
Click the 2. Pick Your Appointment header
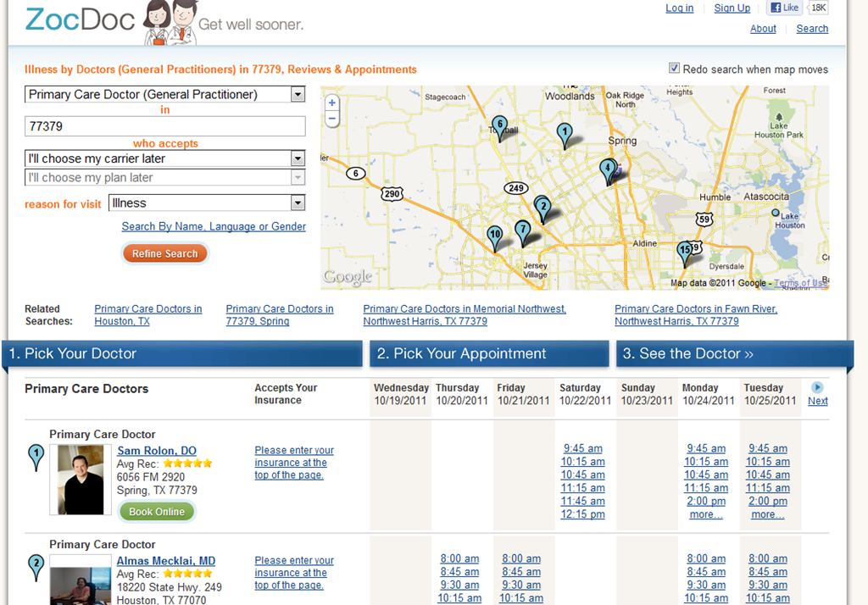pyautogui.click(x=489, y=353)
